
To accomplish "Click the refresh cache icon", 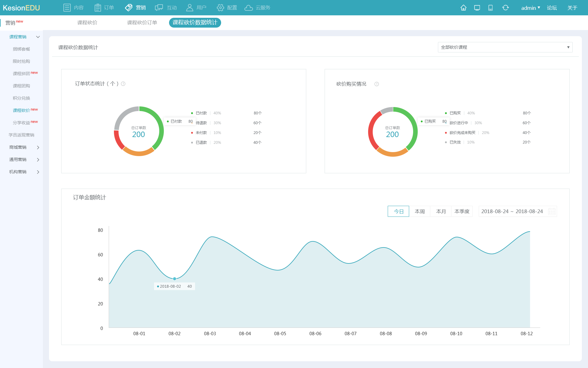I will click(505, 8).
